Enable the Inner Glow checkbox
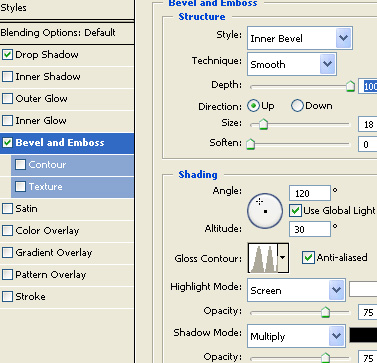 pos(7,121)
